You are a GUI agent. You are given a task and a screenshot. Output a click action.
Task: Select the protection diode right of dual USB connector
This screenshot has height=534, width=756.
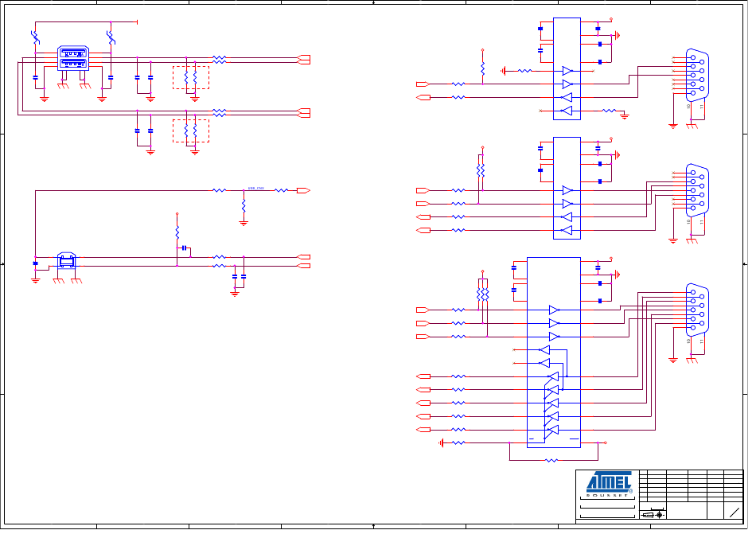click(x=111, y=37)
